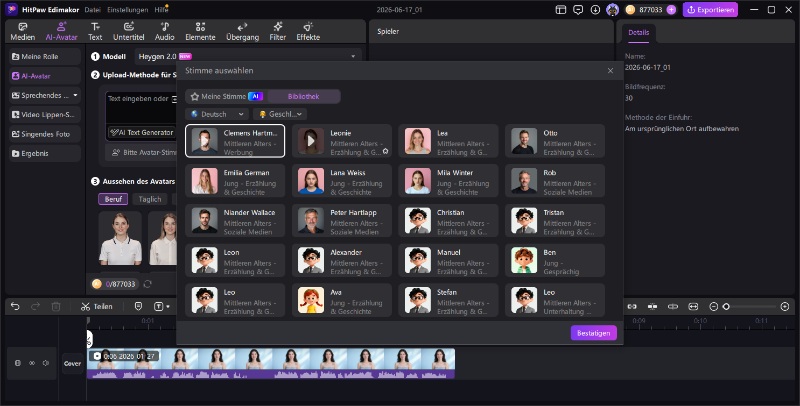
Task: Click the Bestätigen button
Action: click(x=593, y=333)
